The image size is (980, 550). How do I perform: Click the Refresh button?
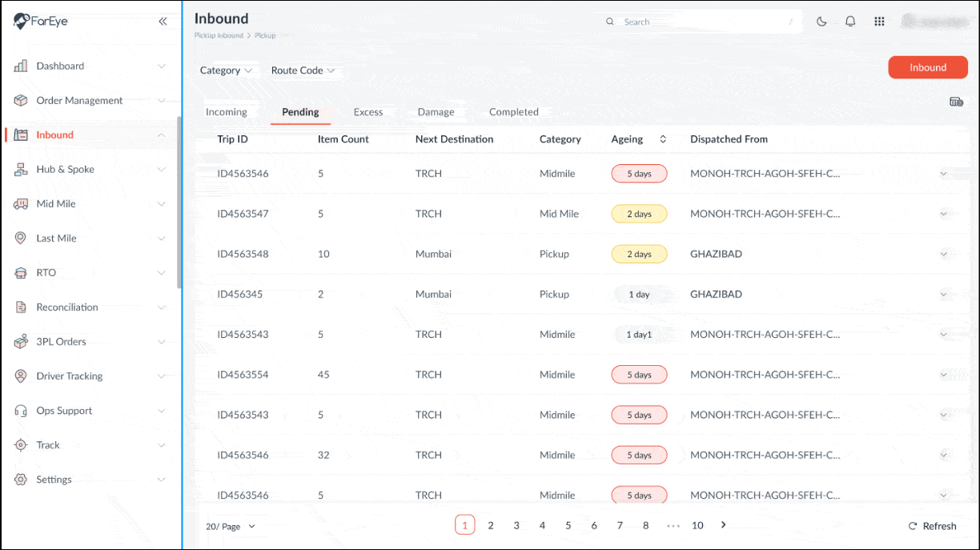point(932,526)
